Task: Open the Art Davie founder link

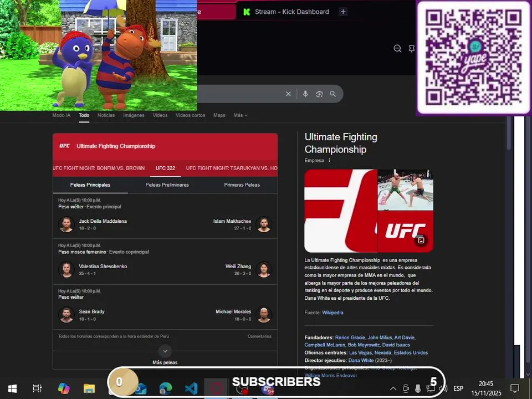Action: 405,337
